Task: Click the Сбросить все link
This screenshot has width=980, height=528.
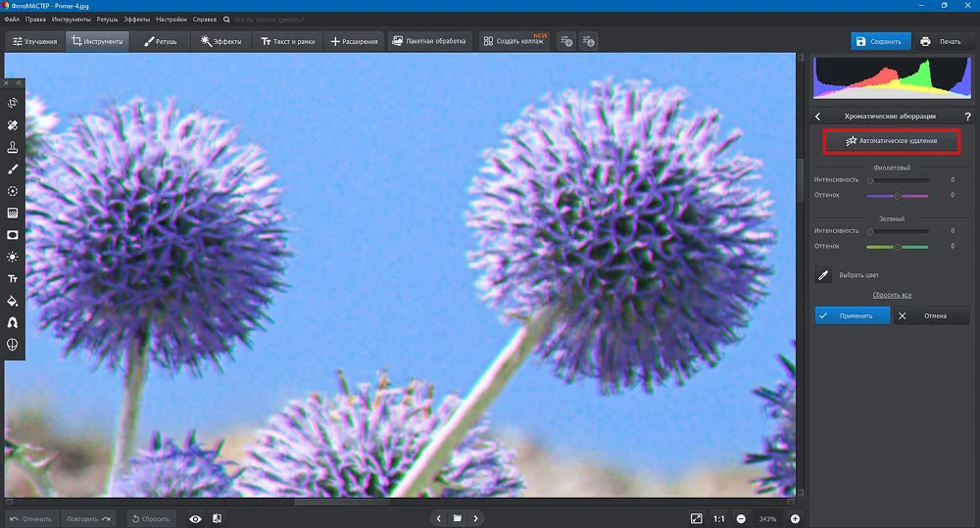Action: 892,295
